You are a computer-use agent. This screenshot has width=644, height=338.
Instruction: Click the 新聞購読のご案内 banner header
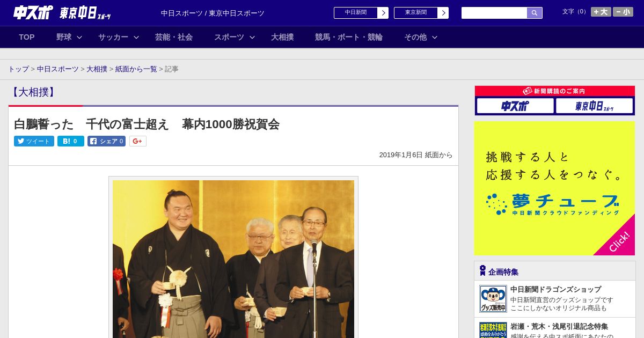[554, 91]
